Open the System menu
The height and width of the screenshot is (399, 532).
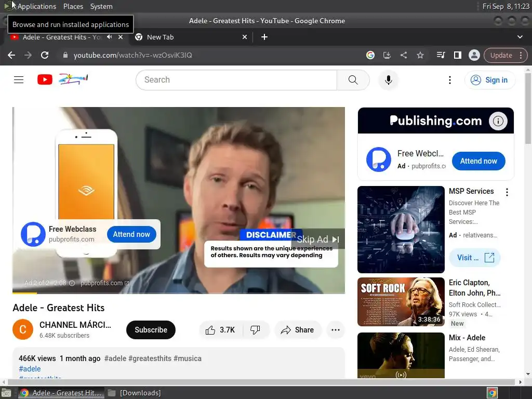[101, 6]
